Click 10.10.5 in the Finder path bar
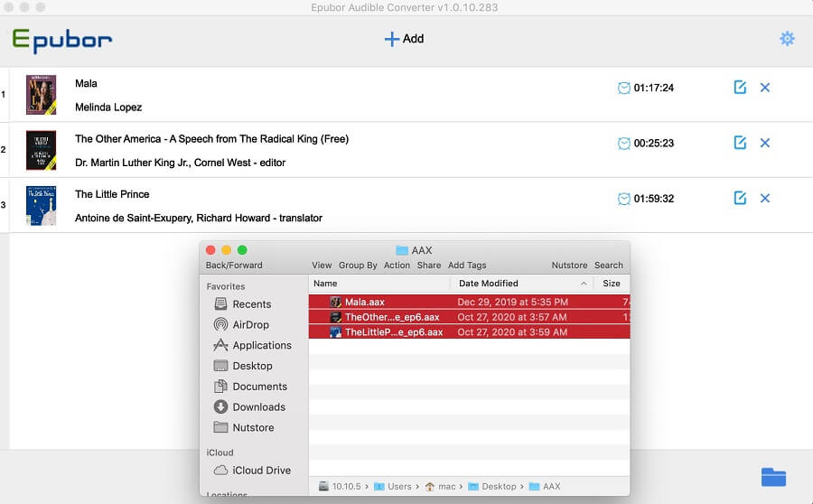Viewport: 813px width, 504px height. (341, 486)
